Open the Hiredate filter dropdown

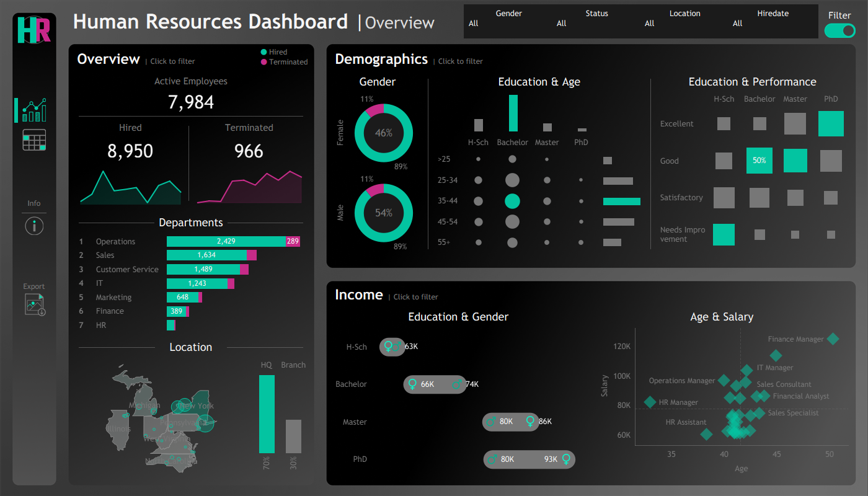pyautogui.click(x=773, y=24)
